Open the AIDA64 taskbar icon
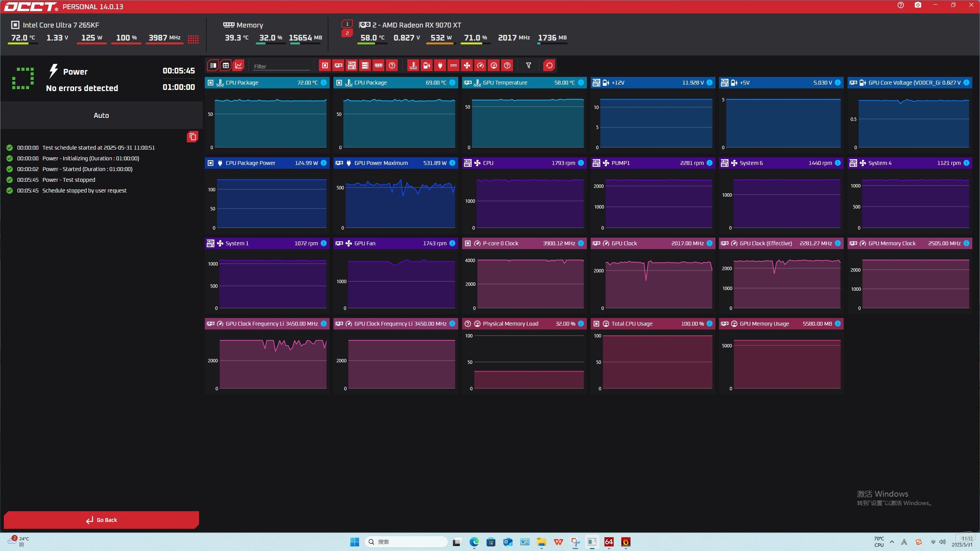 point(609,542)
